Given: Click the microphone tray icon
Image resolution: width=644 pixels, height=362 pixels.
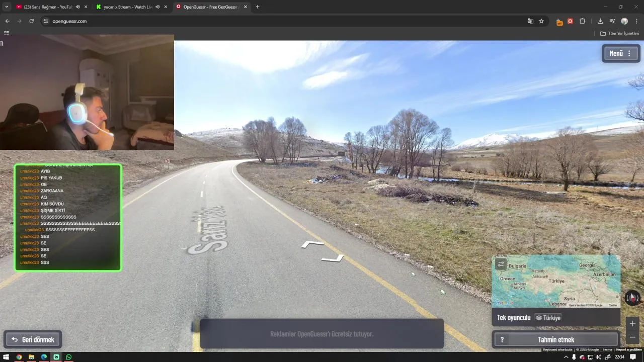Looking at the screenshot, I should 574,357.
